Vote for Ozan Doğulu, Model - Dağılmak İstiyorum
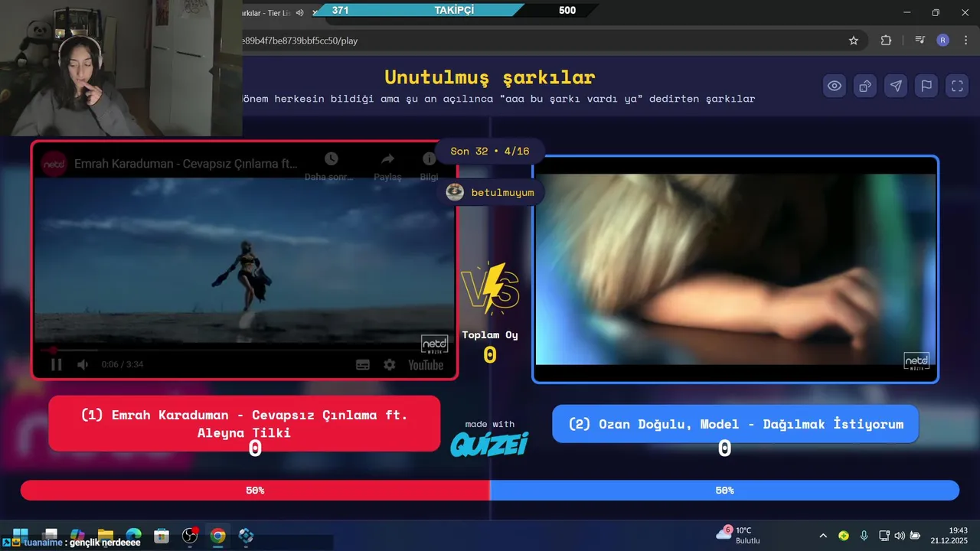 click(x=736, y=424)
